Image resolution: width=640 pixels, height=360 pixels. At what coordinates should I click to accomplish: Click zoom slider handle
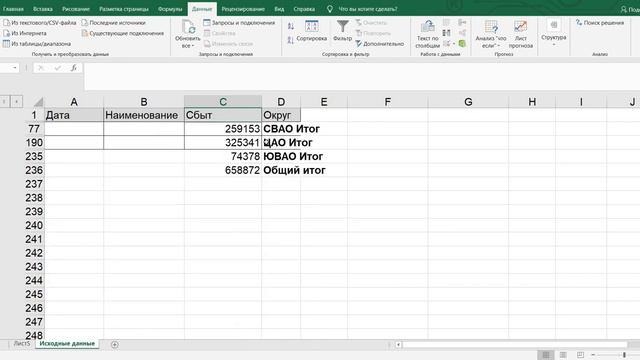click(624, 355)
